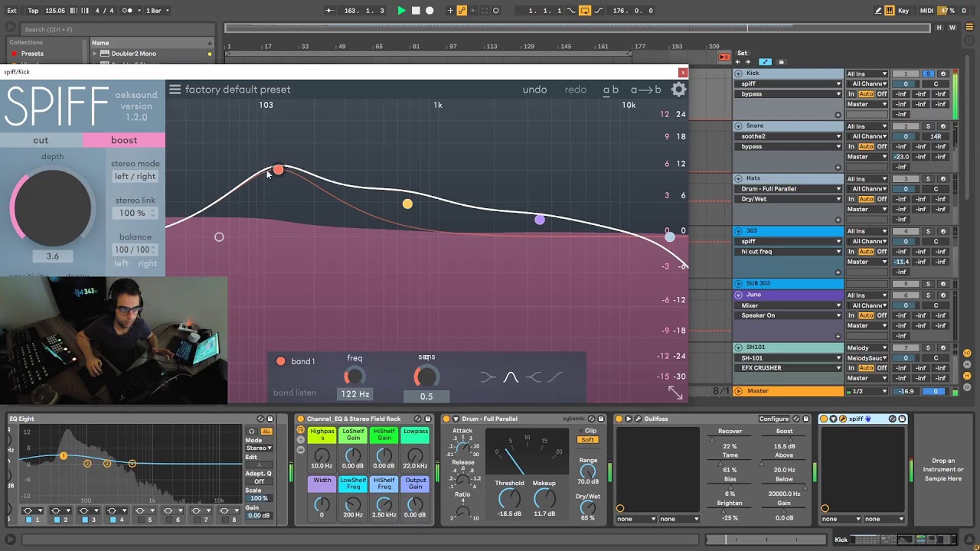Toggle Key map mode
Image resolution: width=980 pixels, height=551 pixels.
(903, 11)
